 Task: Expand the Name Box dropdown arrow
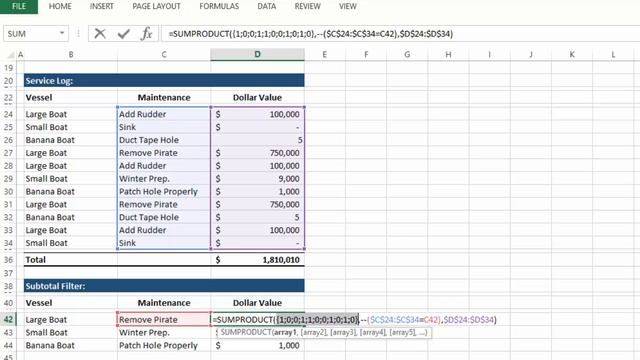click(62, 33)
